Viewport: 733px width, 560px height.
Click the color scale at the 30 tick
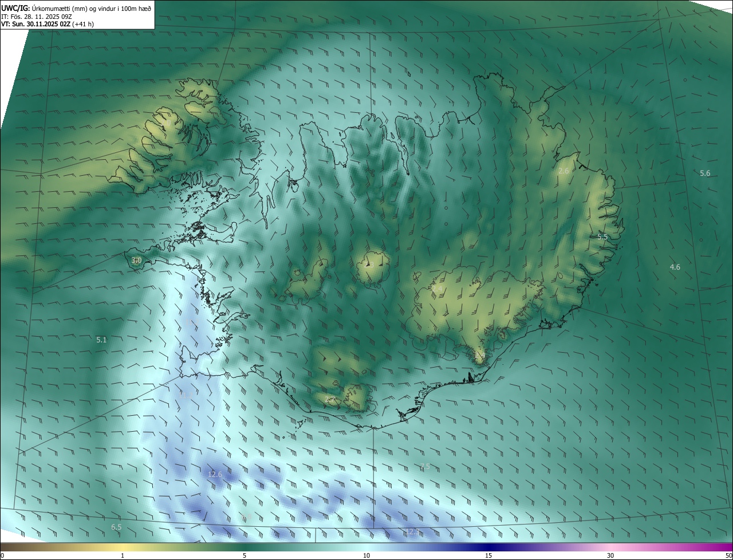coord(610,555)
